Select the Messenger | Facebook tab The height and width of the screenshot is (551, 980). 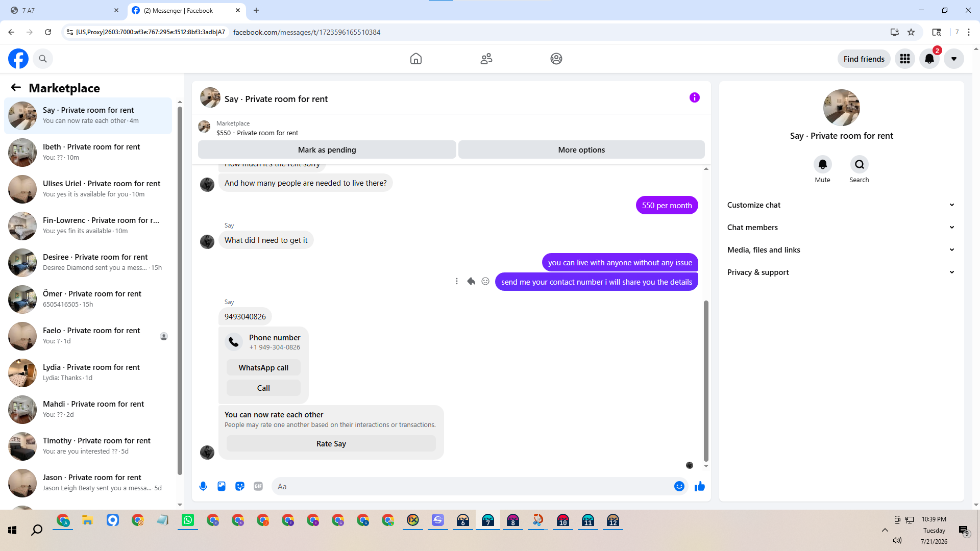[x=186, y=10]
